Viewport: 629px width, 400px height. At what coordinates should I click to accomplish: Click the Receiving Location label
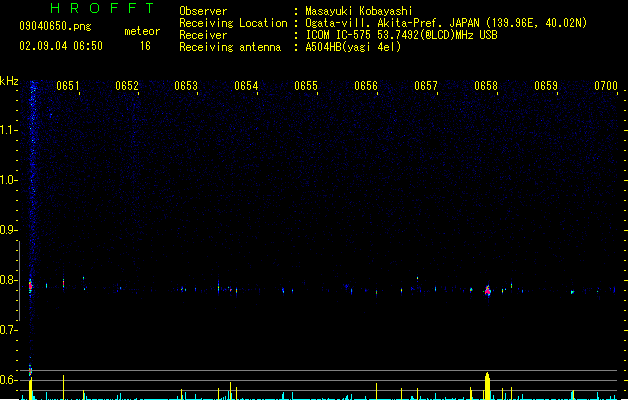click(x=233, y=23)
